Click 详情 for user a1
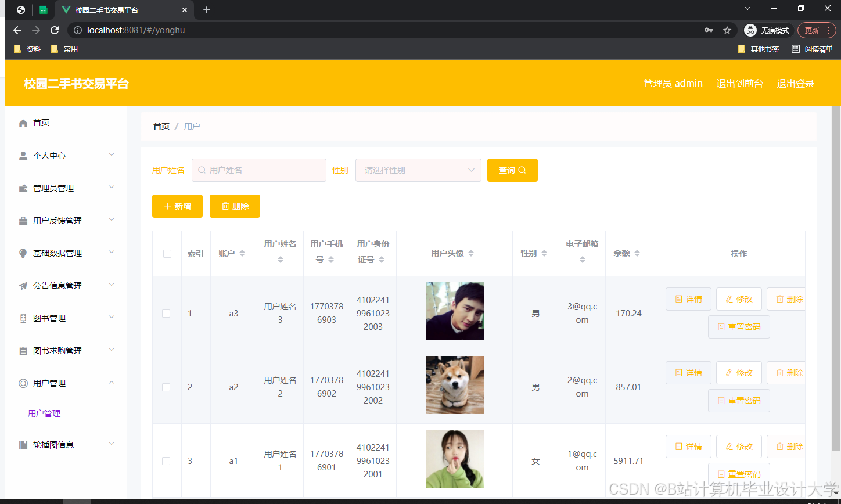This screenshot has height=504, width=841. pos(688,447)
